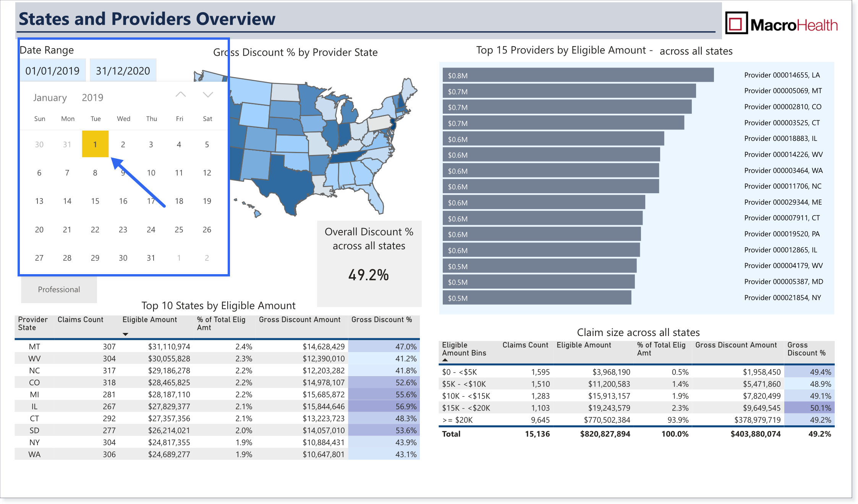Select day 15 in the calendar
The height and width of the screenshot is (504, 858).
point(95,201)
